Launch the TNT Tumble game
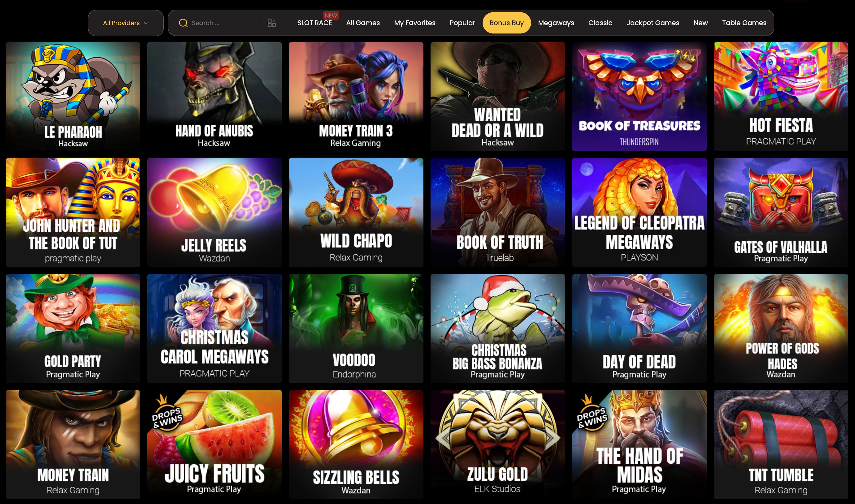 point(781,444)
